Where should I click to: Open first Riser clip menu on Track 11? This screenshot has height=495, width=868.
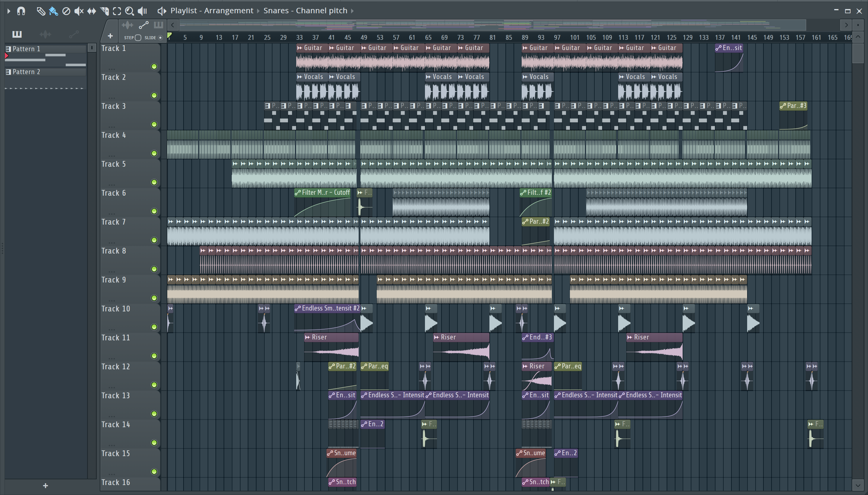308,337
